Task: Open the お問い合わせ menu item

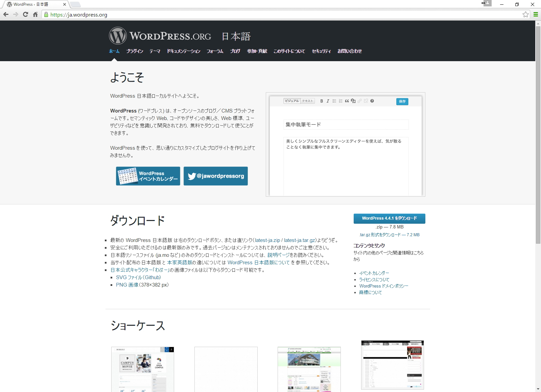Action: [x=350, y=51]
